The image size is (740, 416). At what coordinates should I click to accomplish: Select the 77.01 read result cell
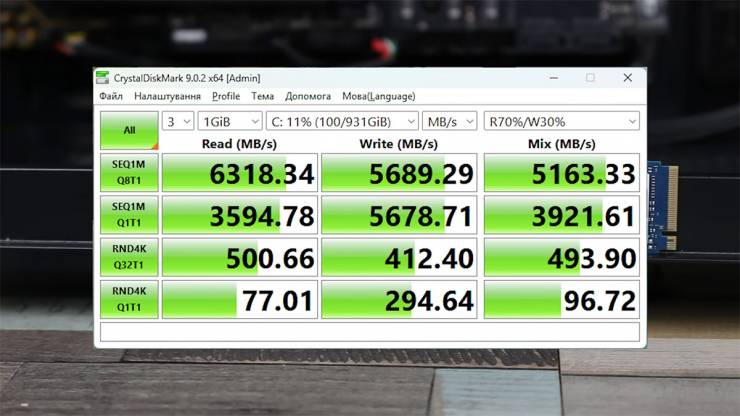pos(240,299)
